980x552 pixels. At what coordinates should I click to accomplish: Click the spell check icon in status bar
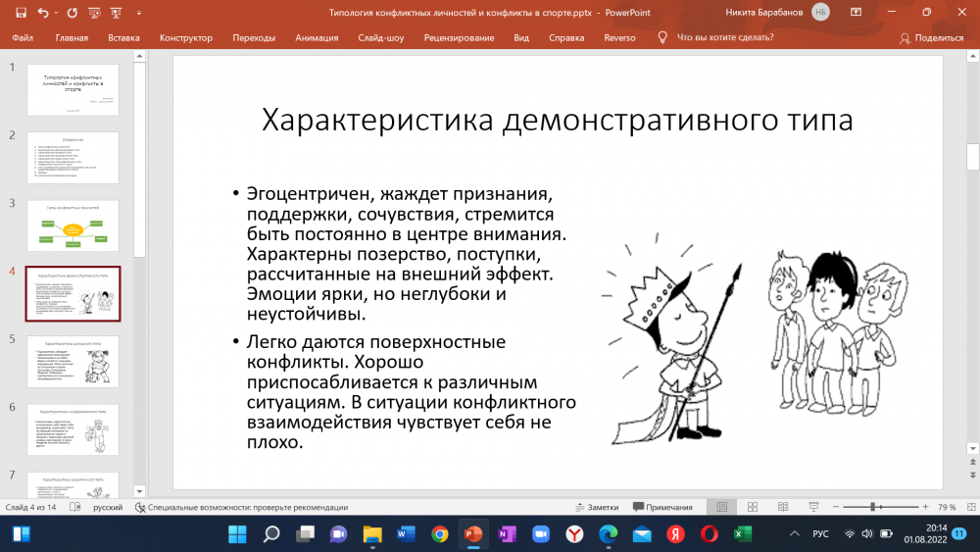pos(76,507)
